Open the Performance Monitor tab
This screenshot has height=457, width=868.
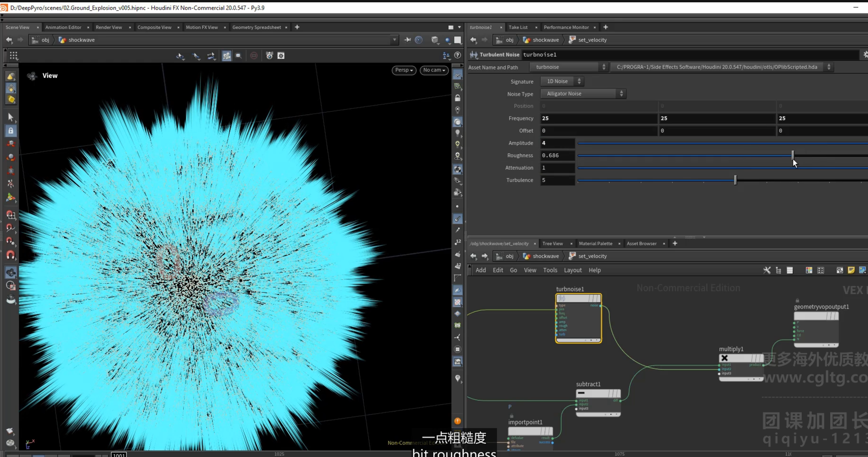[x=566, y=27]
